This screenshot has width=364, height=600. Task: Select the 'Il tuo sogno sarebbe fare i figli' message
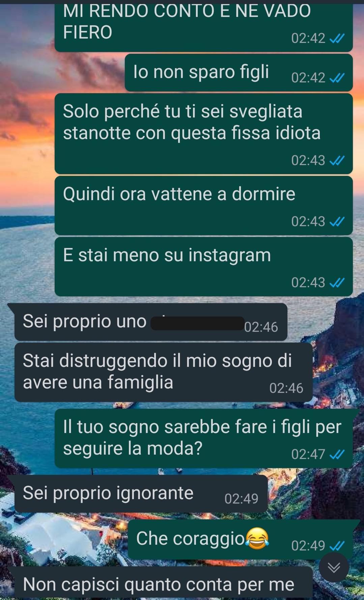203,438
